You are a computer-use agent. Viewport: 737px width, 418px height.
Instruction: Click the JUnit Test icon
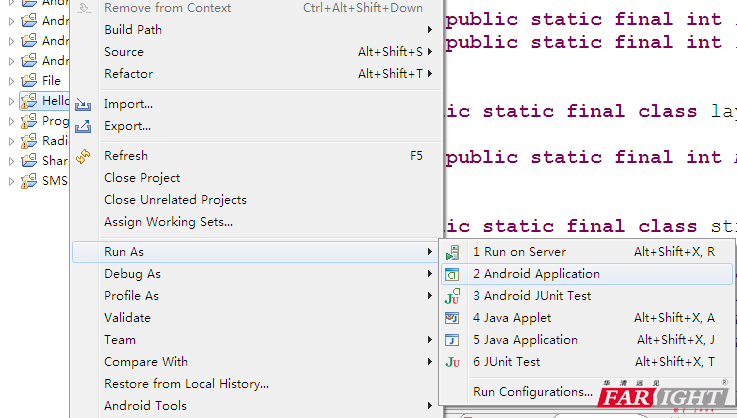pos(452,362)
